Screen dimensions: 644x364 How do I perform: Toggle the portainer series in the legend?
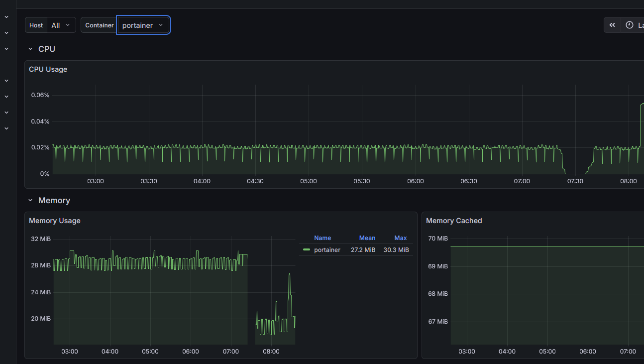327,250
